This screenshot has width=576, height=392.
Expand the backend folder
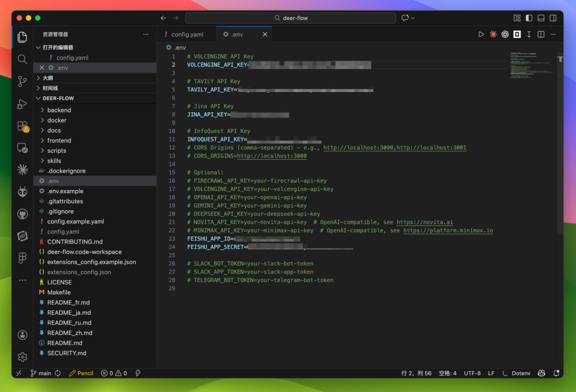click(59, 110)
